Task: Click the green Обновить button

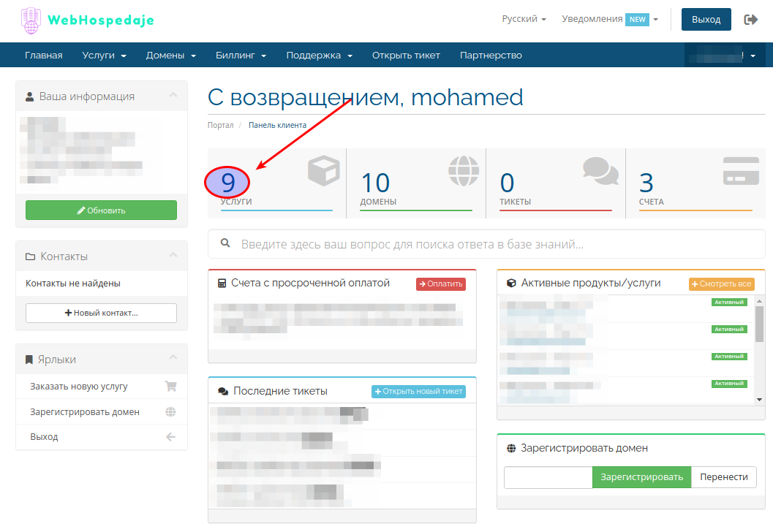Action: click(101, 210)
